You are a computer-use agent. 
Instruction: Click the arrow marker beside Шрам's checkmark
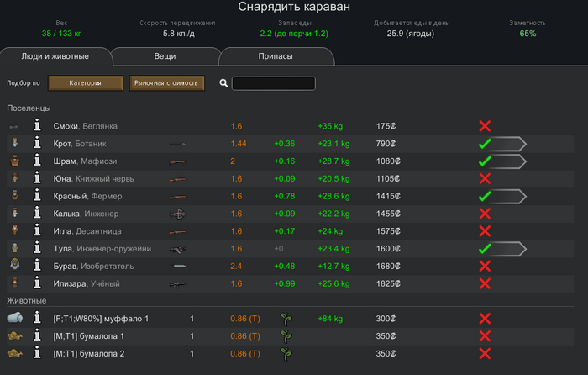[510, 161]
